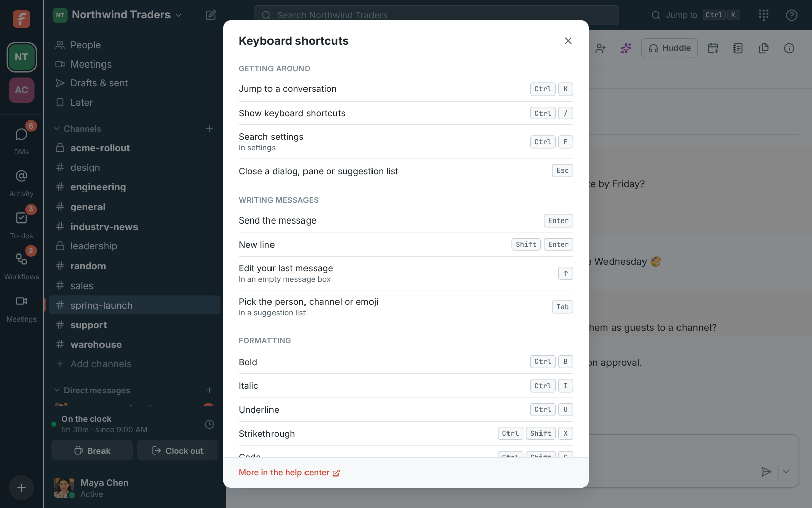Click the round plus button at rail bottom
Screen dimensions: 812x508
pyautogui.click(x=21, y=488)
